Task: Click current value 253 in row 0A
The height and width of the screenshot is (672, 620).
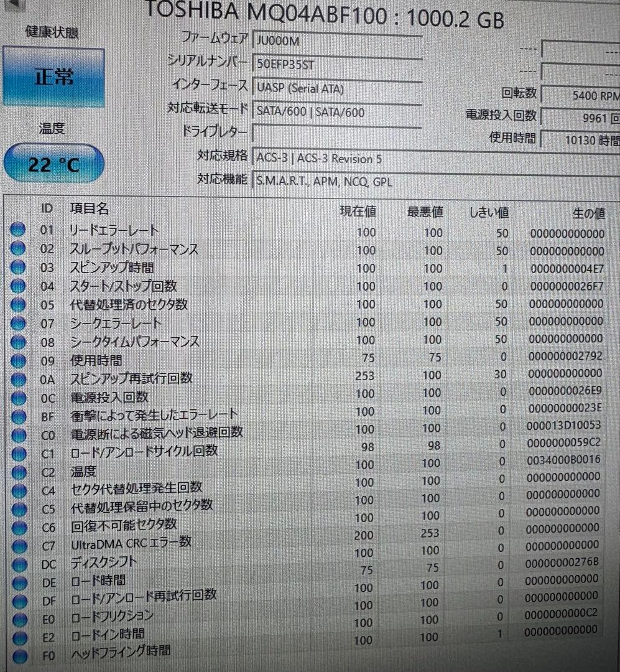Action: point(365,376)
